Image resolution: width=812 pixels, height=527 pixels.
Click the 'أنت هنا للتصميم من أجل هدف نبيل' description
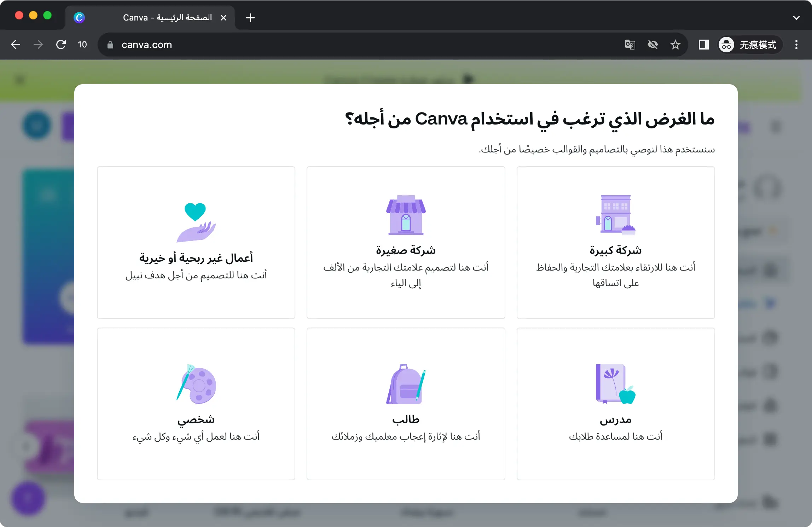(x=196, y=275)
